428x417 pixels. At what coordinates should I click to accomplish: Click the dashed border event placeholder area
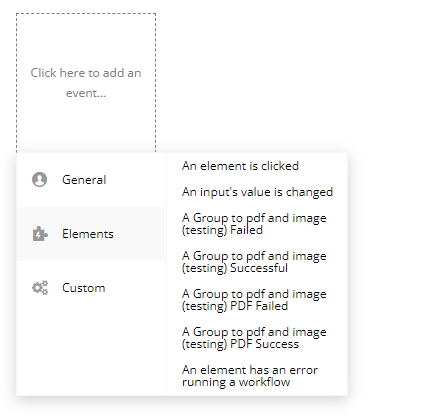pos(86,83)
